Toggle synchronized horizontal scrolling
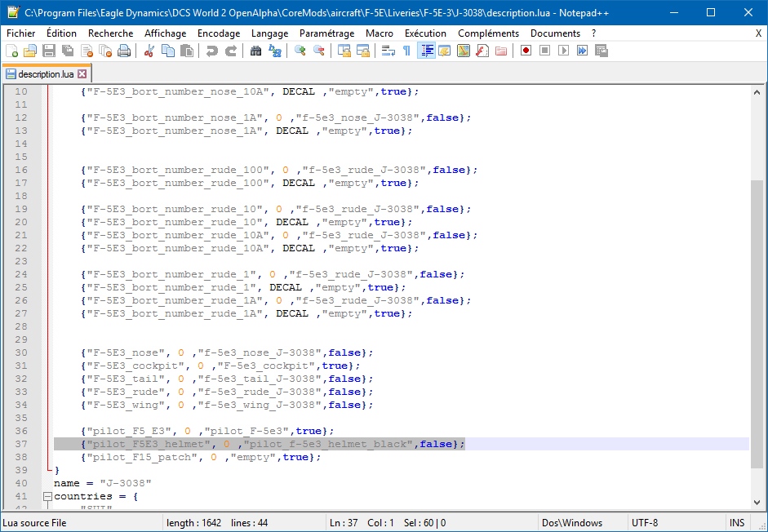 (x=363, y=51)
